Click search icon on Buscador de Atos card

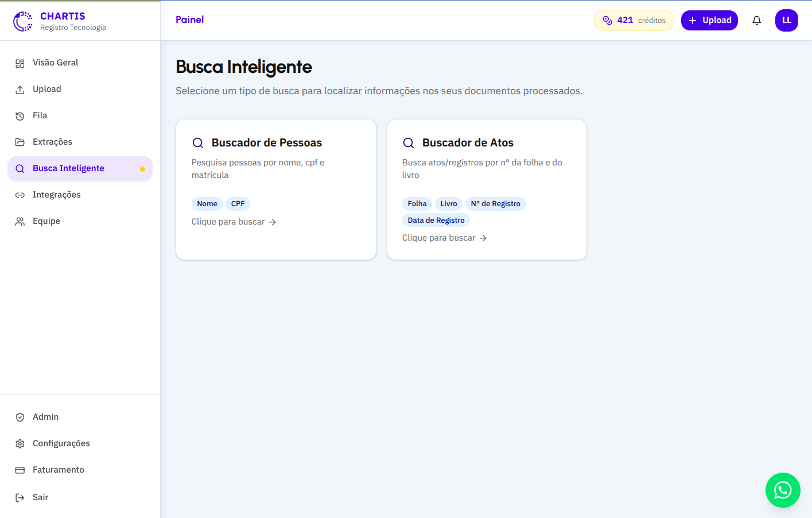click(409, 143)
